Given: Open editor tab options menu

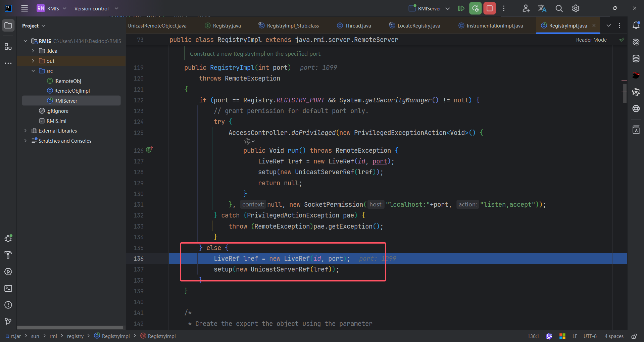Looking at the screenshot, I should pyautogui.click(x=620, y=26).
